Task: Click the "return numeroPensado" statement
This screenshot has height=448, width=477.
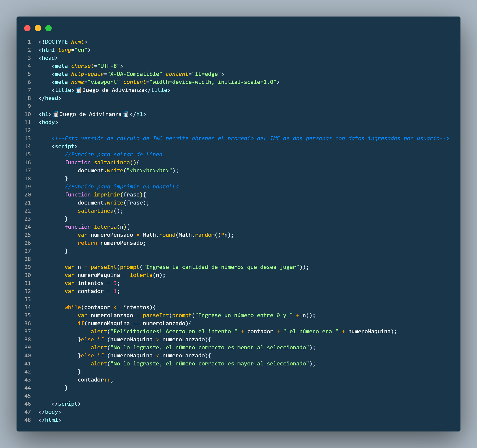Action: click(112, 243)
